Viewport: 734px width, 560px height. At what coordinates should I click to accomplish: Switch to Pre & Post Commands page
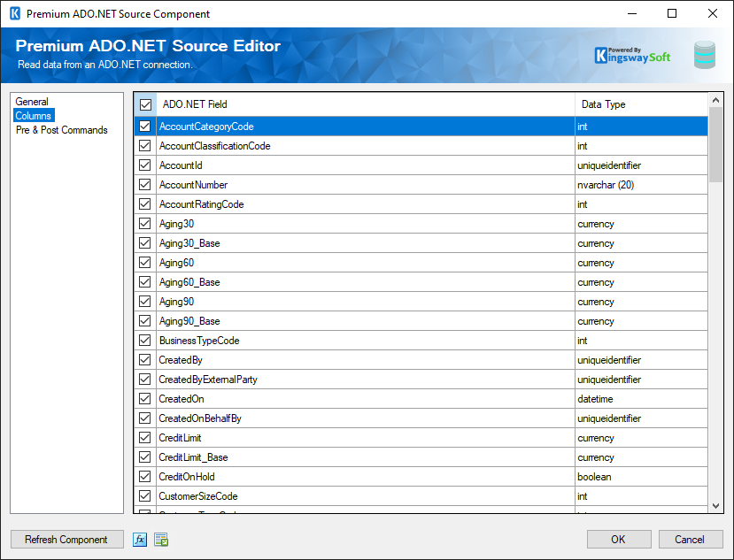click(x=62, y=130)
